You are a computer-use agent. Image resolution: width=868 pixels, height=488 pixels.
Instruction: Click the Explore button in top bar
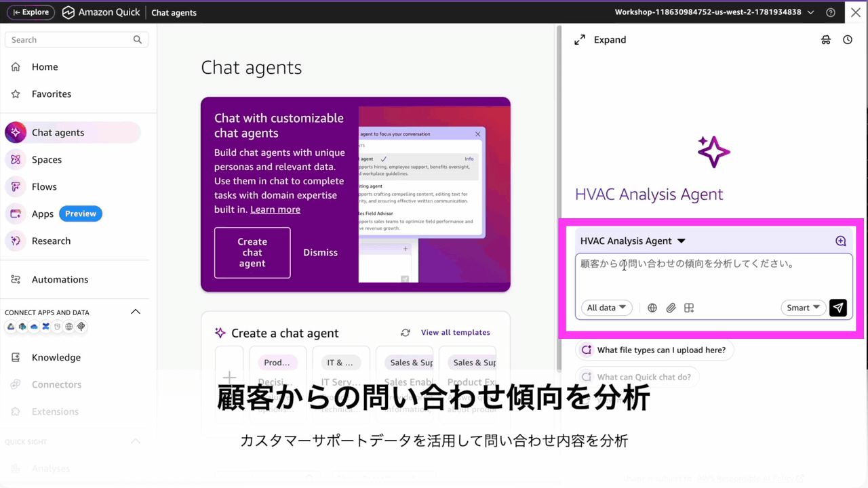click(31, 12)
